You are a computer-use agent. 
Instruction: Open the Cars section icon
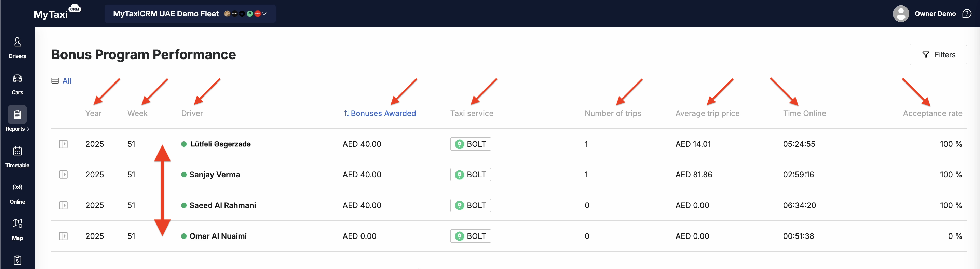17,78
